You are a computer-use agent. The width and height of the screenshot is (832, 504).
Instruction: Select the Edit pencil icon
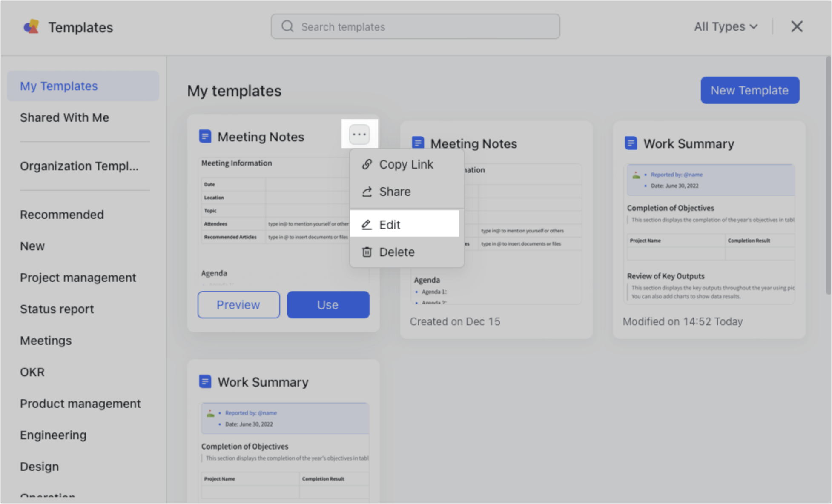point(367,224)
